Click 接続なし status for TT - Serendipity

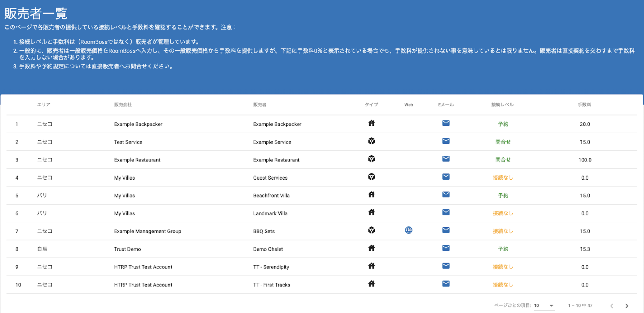tap(503, 267)
